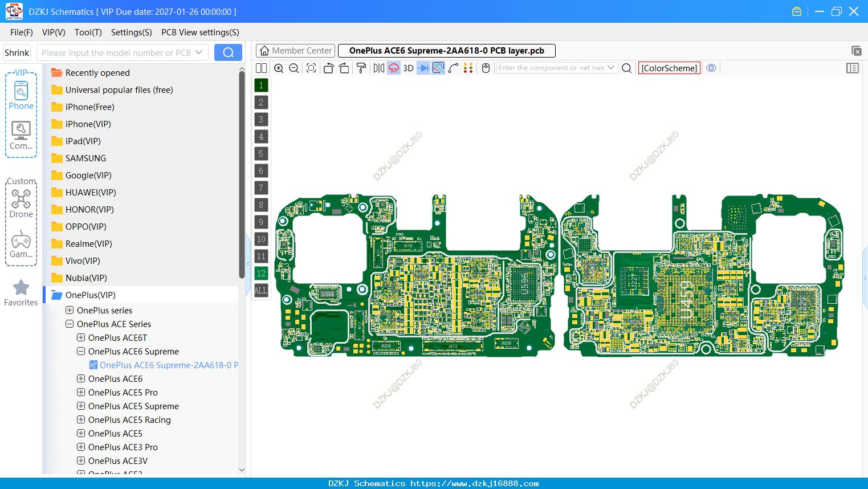Rotate the PCB view counterclockwise
This screenshot has height=489, width=868.
[328, 68]
